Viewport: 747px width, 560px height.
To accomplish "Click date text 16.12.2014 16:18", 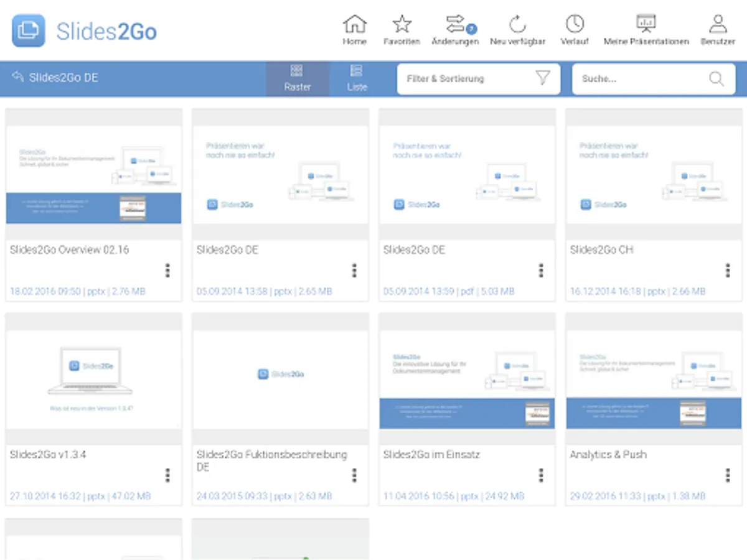I will pos(605,291).
